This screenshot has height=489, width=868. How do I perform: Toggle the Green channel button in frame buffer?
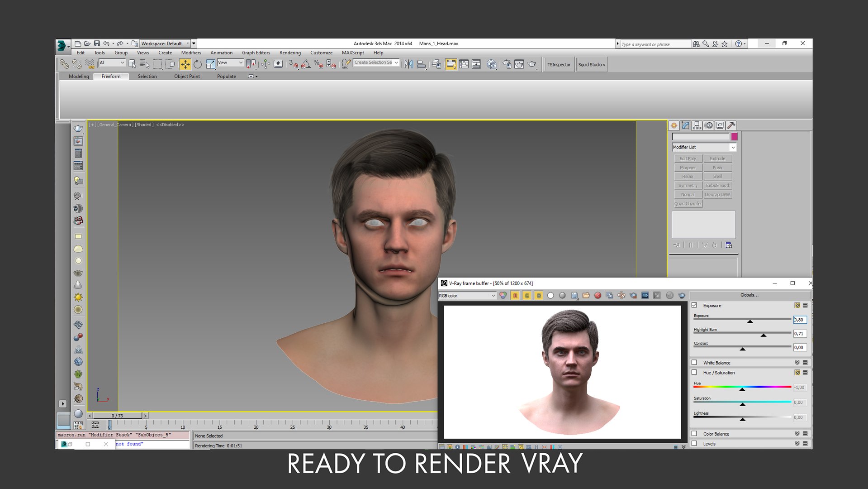pos(527,295)
